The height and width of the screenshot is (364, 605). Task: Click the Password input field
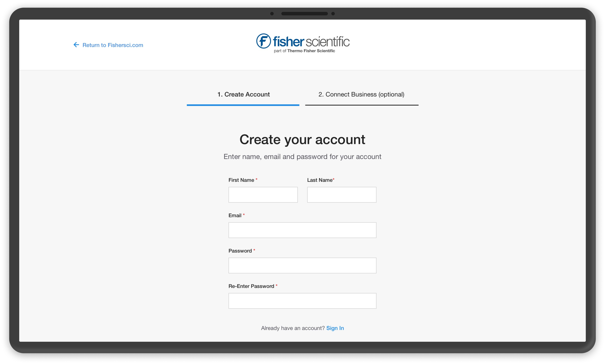click(302, 265)
